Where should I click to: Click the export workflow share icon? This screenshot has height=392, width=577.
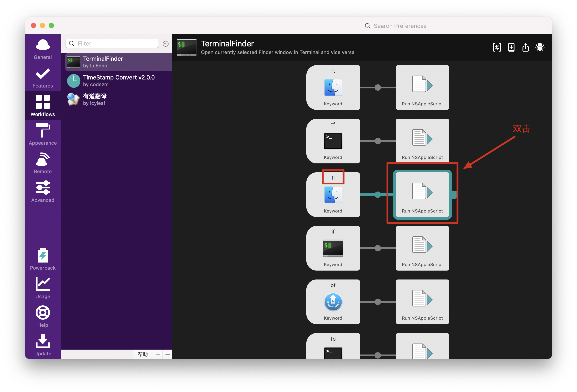point(525,47)
